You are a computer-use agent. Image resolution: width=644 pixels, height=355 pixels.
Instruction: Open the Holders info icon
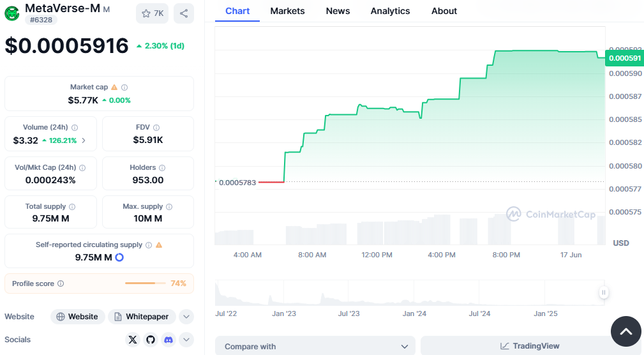tap(162, 168)
